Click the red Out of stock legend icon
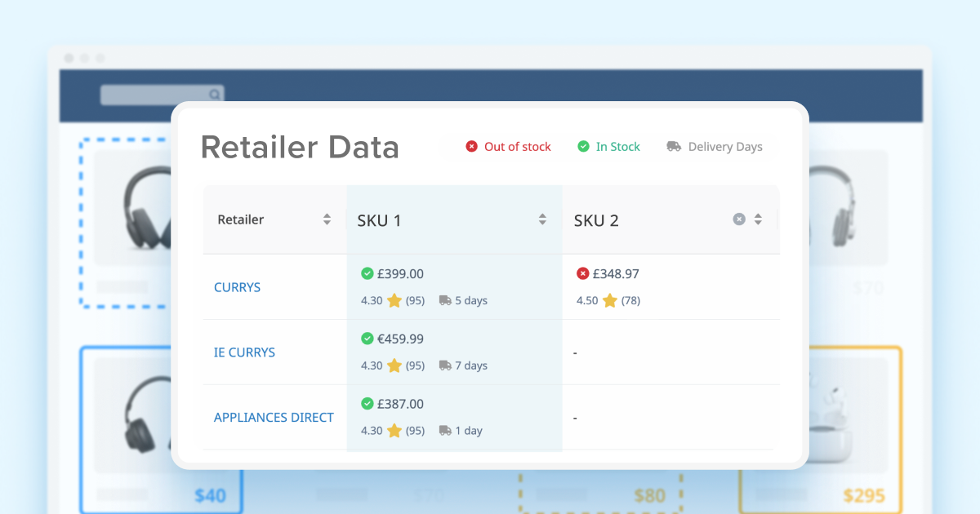This screenshot has width=980, height=514. coord(471,147)
